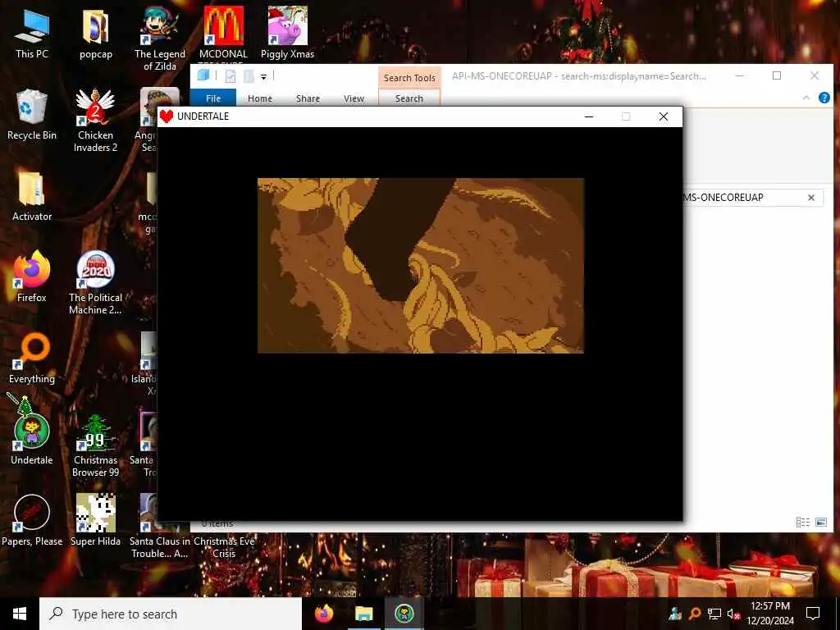The width and height of the screenshot is (840, 630).
Task: Open the volume tray icon
Action: 733,614
